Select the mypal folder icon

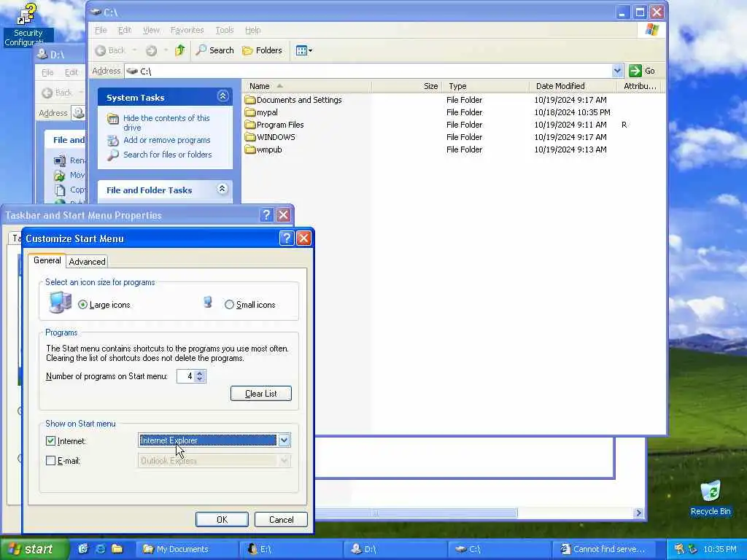pyautogui.click(x=250, y=112)
